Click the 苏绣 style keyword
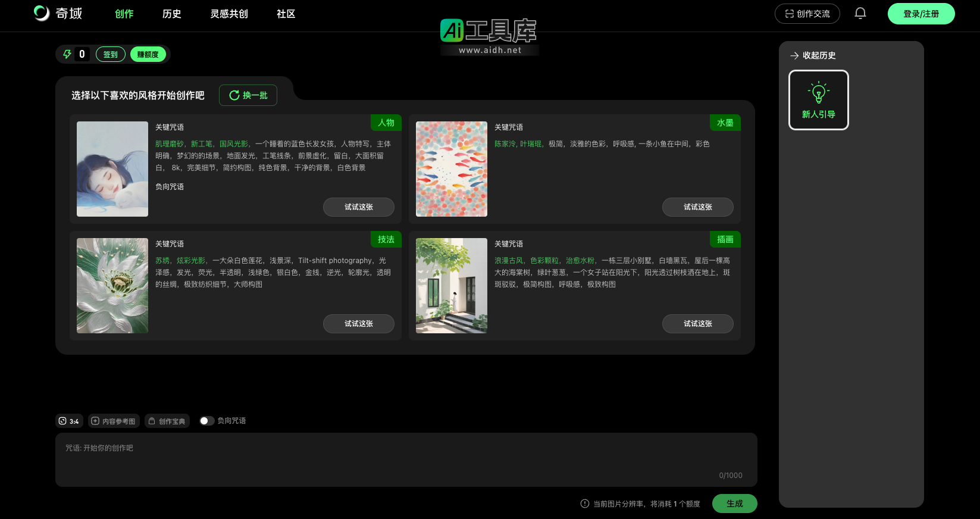This screenshot has height=519, width=980. point(162,261)
